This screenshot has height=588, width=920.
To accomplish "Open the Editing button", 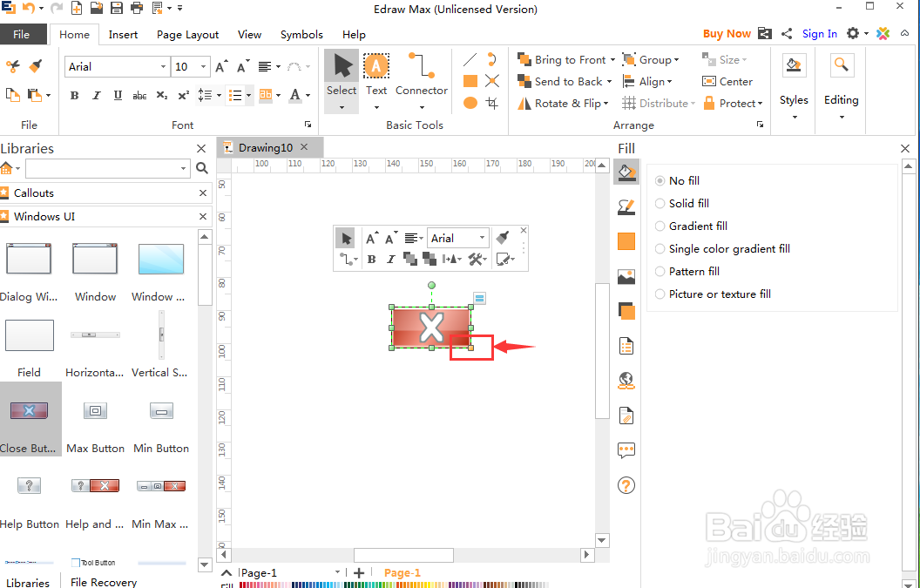I will 842,86.
